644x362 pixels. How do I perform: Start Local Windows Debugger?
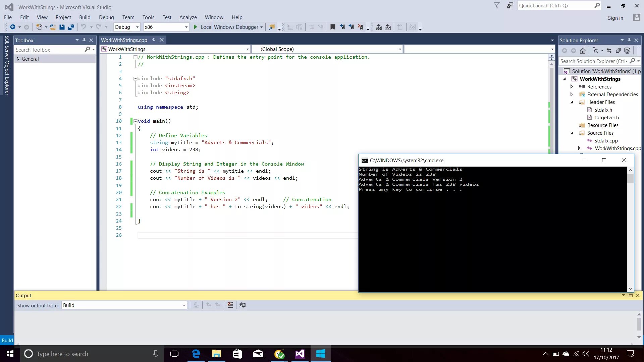tap(226, 27)
